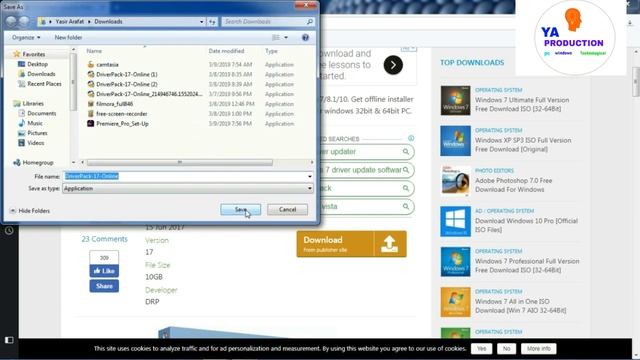This screenshot has width=640, height=360.
Task: Create a New folder
Action: point(68,38)
